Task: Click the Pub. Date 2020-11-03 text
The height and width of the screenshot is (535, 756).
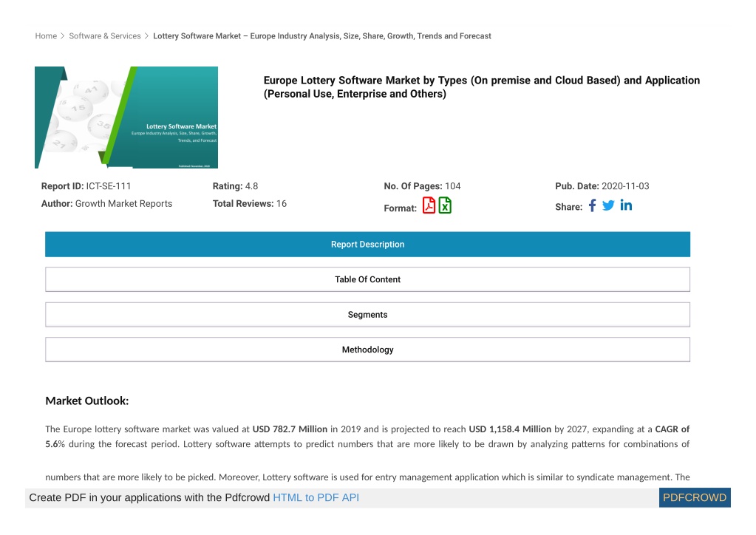Action: coord(602,186)
